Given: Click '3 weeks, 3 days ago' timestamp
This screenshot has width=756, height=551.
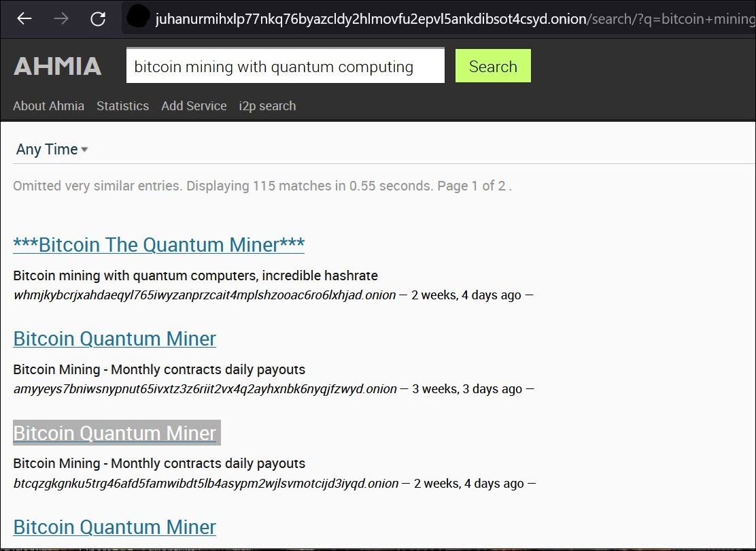Looking at the screenshot, I should [x=466, y=389].
